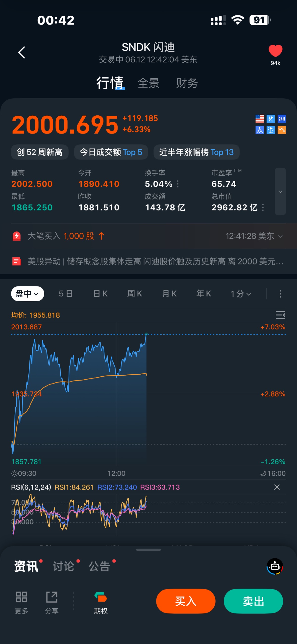Tap the RSI1:84.261 value
Screen dimensions: 297x644
[x=74, y=487]
